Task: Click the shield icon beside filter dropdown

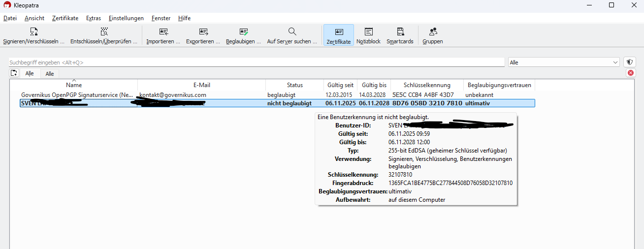Action: click(629, 62)
